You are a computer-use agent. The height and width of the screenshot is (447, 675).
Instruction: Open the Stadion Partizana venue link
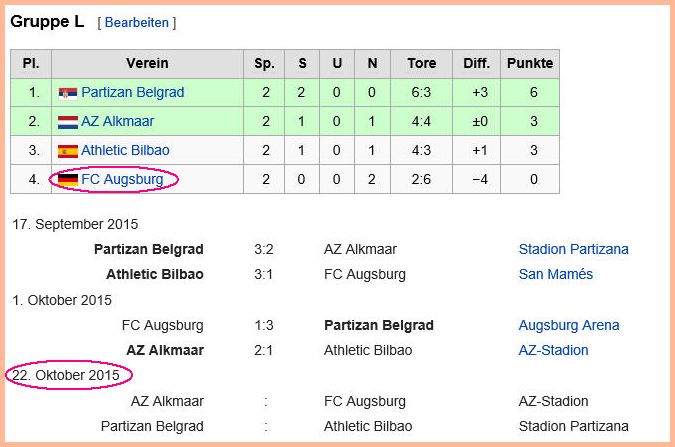573,249
